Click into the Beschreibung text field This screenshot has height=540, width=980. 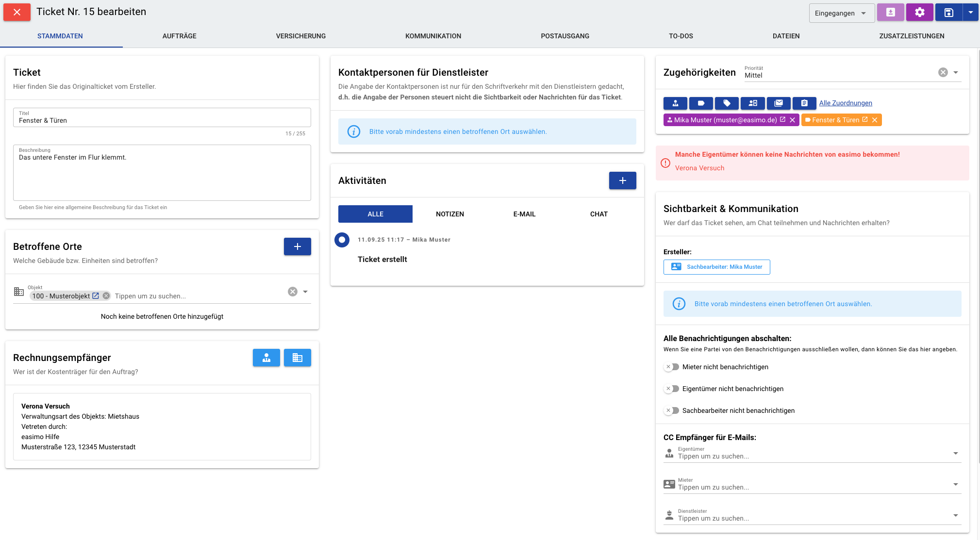pyautogui.click(x=162, y=175)
